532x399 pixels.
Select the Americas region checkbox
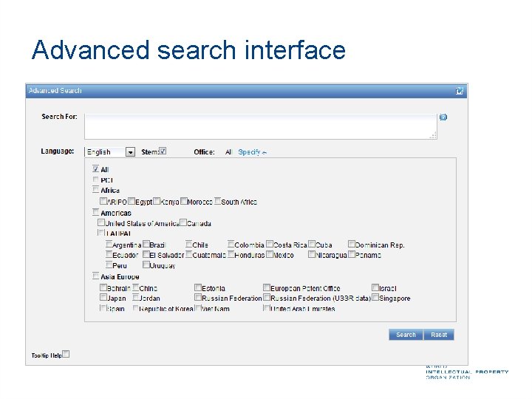pyautogui.click(x=95, y=212)
